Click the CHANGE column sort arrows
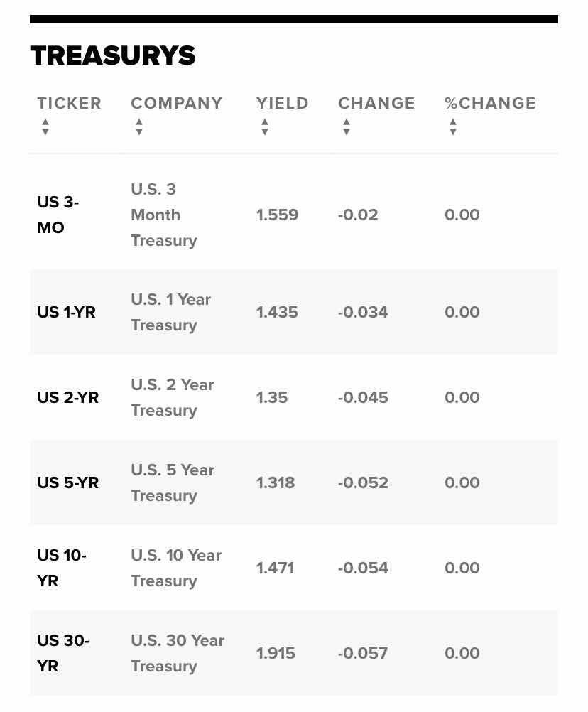This screenshot has width=588, height=712. pos(347,126)
